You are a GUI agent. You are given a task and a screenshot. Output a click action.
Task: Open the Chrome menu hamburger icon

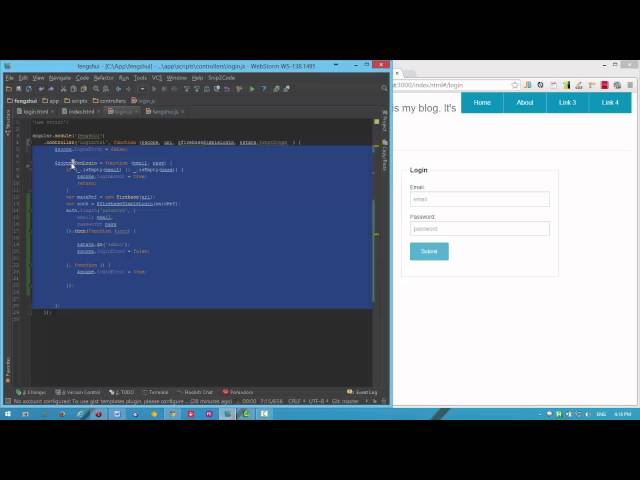pyautogui.click(x=630, y=85)
